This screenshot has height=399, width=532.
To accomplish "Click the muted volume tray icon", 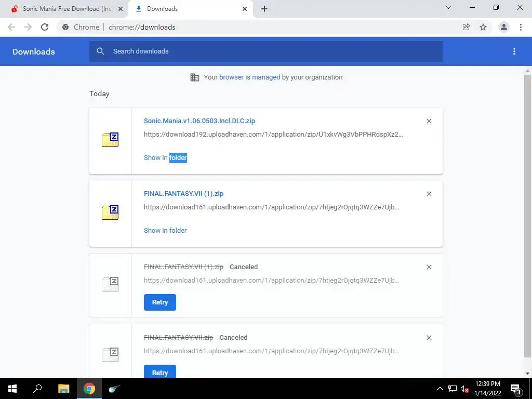I will tap(464, 389).
